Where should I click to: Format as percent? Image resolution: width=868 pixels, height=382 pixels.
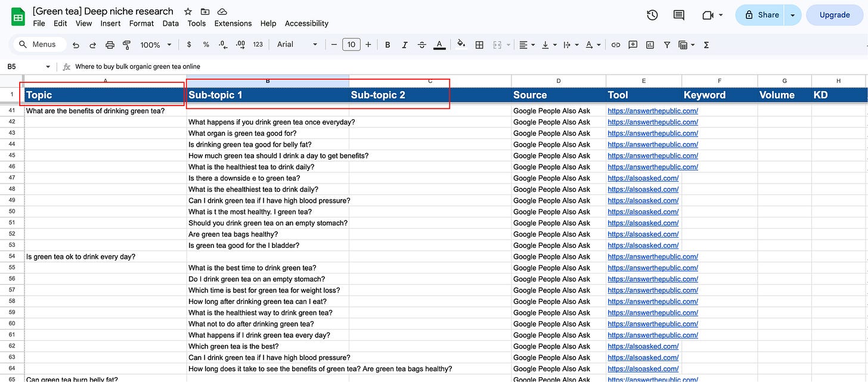click(x=206, y=45)
